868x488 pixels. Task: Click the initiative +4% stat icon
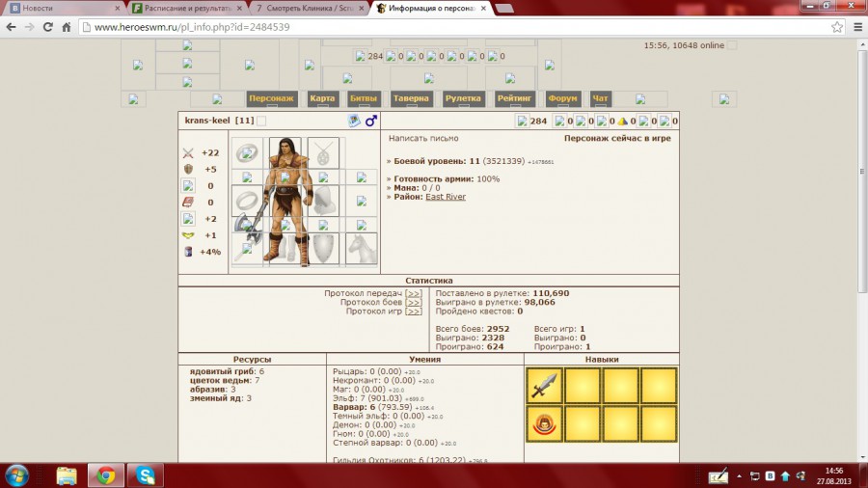(188, 252)
